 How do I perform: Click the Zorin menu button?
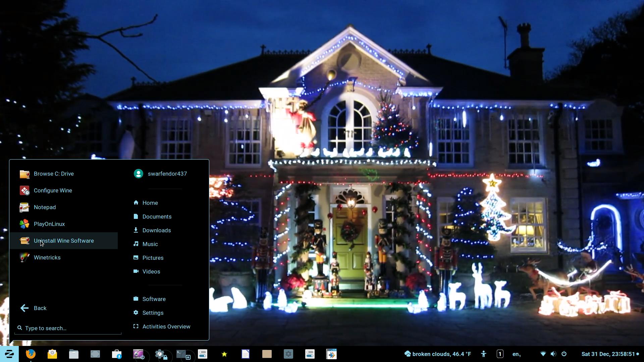[9, 354]
